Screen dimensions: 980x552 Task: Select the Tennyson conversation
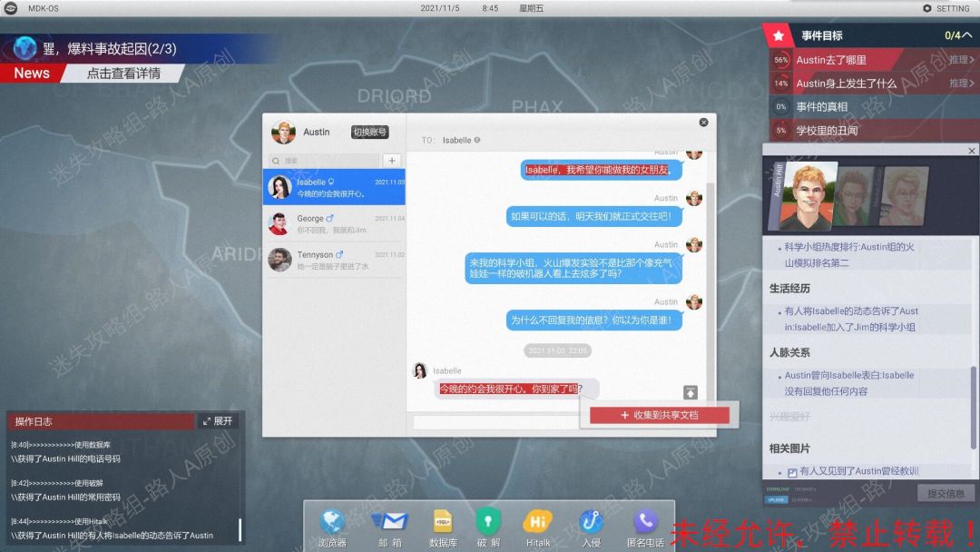[x=334, y=260]
